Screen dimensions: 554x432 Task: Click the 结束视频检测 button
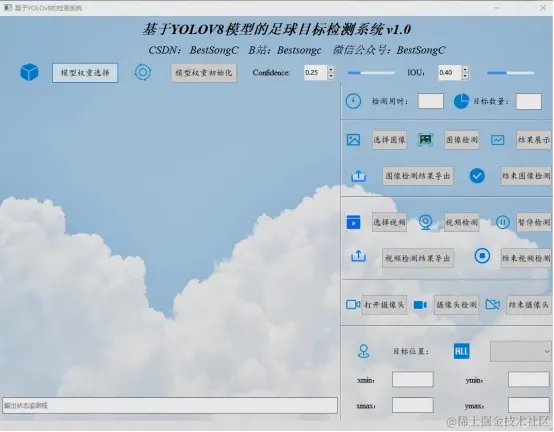pos(526,258)
